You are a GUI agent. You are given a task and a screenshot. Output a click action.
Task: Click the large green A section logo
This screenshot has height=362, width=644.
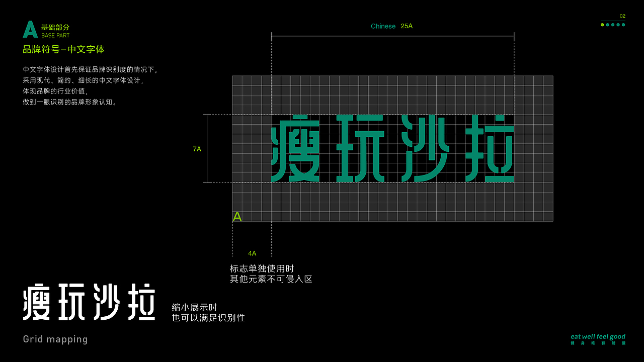click(30, 30)
